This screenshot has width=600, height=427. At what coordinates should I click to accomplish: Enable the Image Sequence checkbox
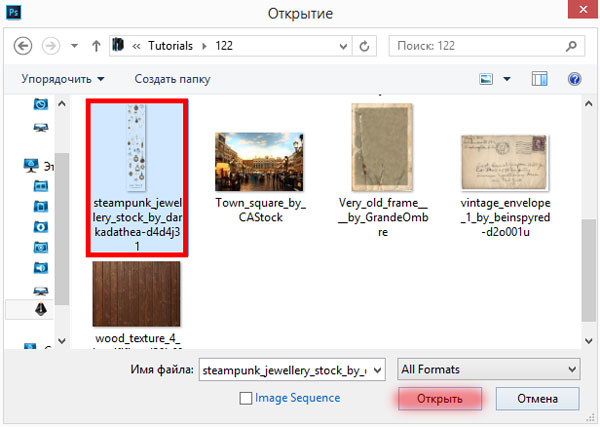click(x=246, y=398)
